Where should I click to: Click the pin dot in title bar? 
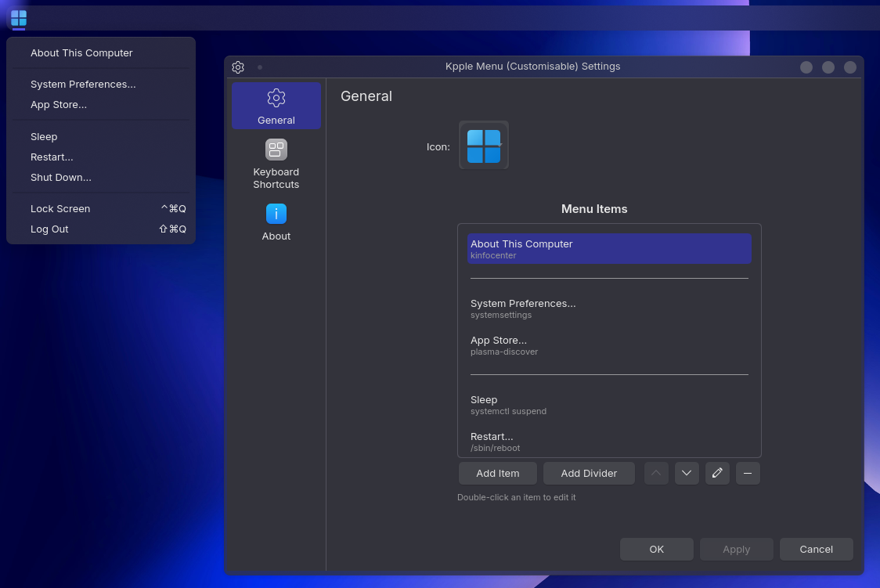(x=260, y=67)
